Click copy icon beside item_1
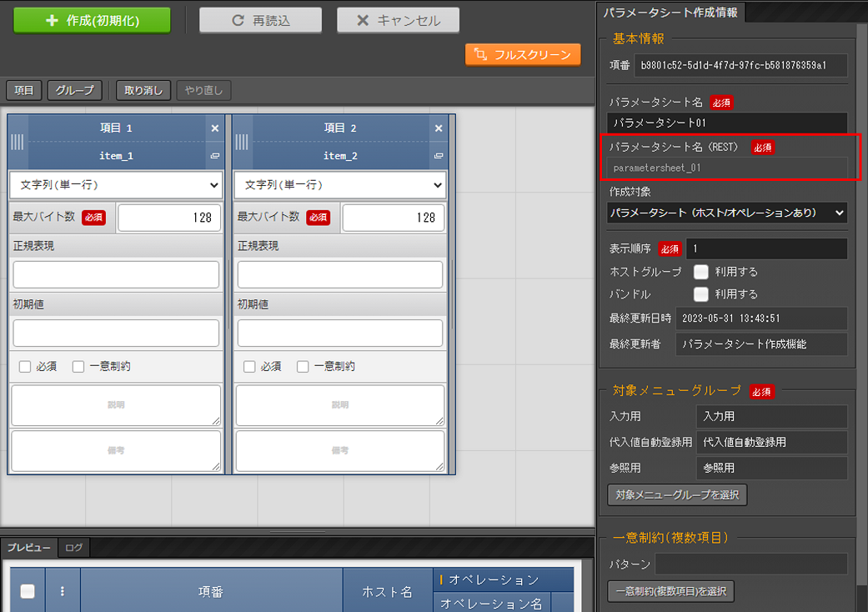 (214, 156)
